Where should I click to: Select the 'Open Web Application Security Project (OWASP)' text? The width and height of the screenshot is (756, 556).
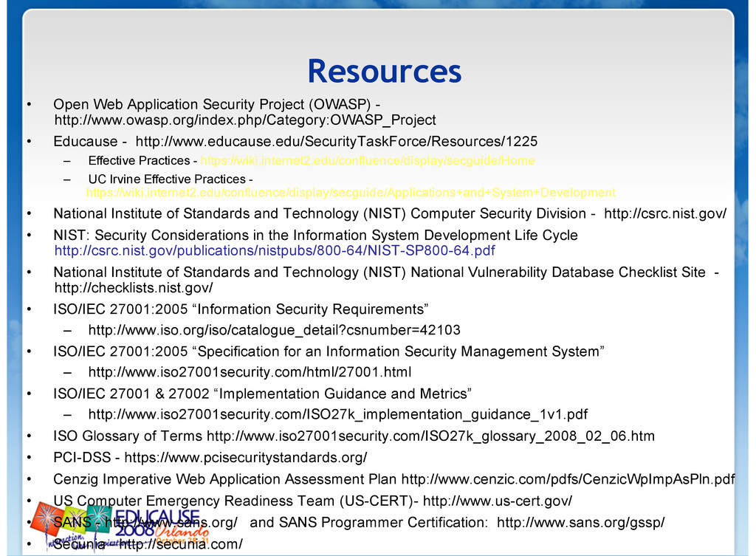(x=212, y=105)
